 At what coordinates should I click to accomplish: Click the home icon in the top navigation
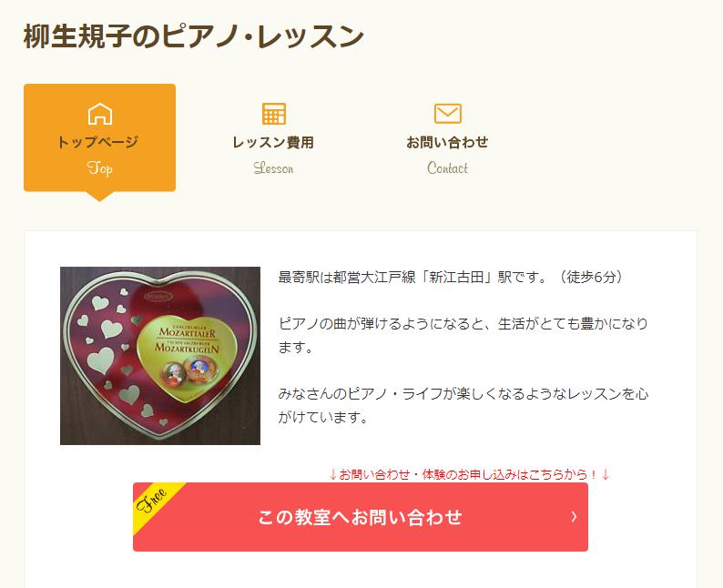(100, 114)
